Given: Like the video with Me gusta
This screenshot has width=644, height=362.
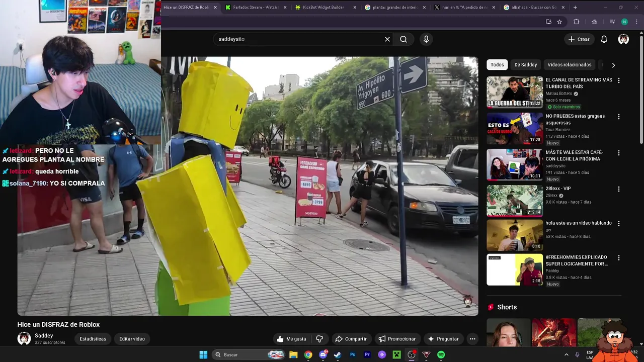Looking at the screenshot, I should pos(292,339).
